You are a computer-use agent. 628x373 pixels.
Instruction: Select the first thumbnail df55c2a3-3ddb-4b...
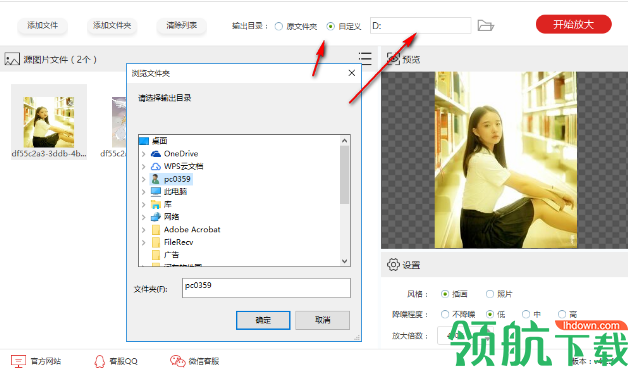[x=49, y=122]
